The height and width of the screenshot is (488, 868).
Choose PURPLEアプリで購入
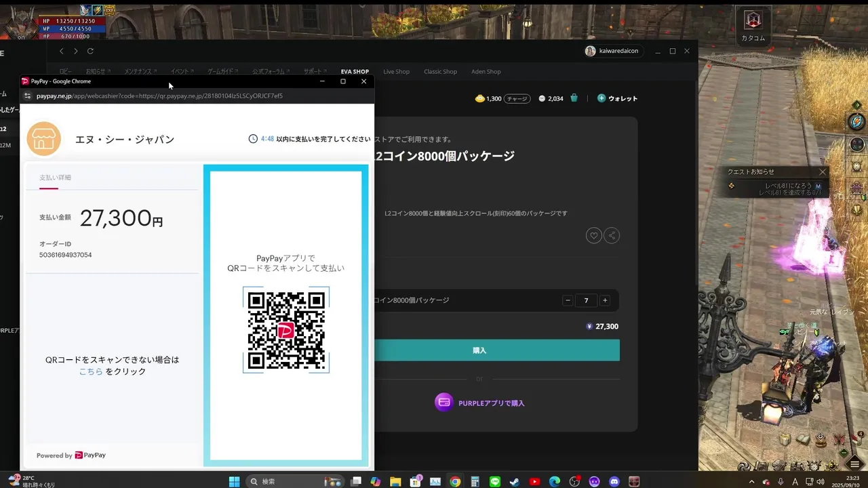(x=479, y=403)
